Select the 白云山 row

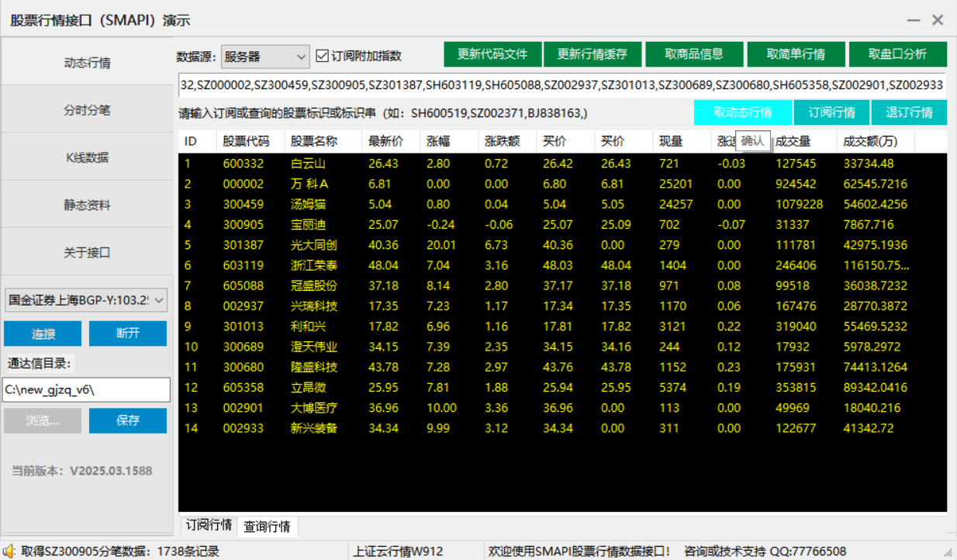562,164
